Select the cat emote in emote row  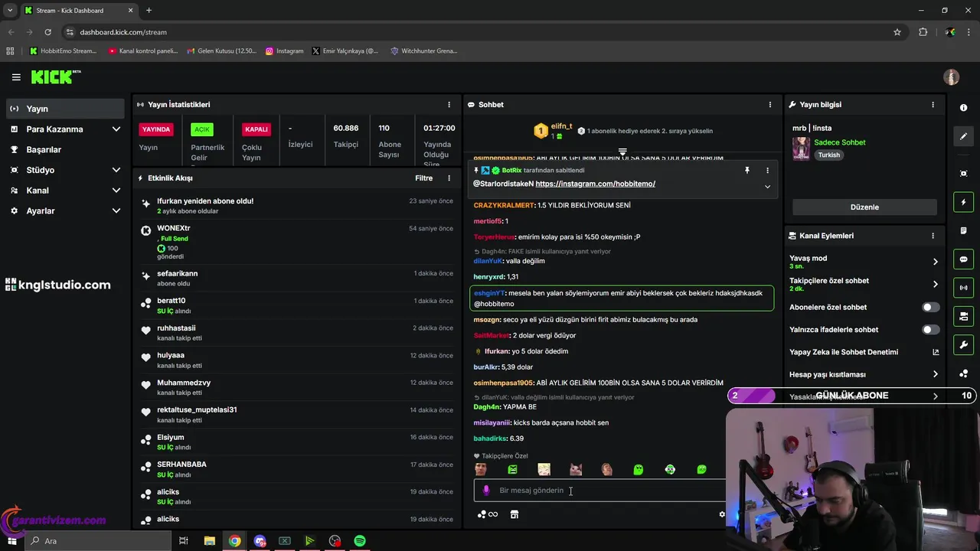coord(575,469)
